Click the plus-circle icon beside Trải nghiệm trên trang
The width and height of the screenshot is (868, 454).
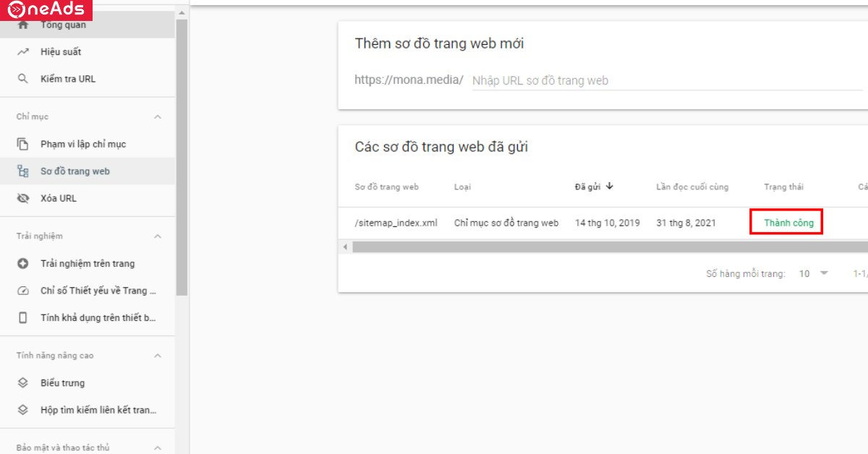23,263
